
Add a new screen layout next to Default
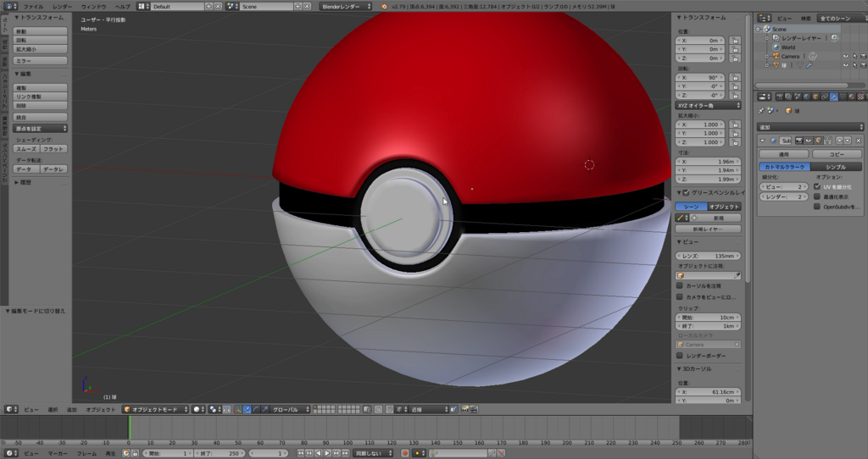(x=209, y=7)
